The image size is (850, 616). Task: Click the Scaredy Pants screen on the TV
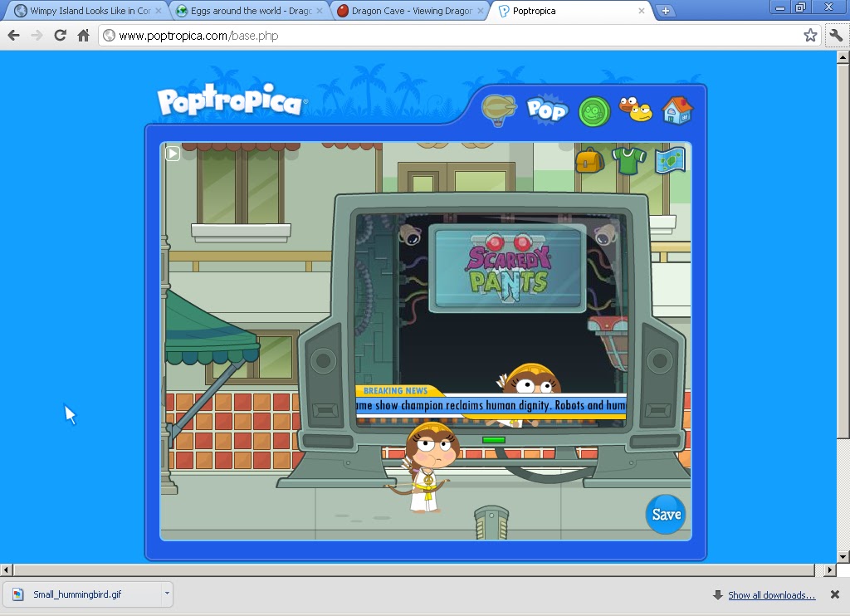coord(507,268)
